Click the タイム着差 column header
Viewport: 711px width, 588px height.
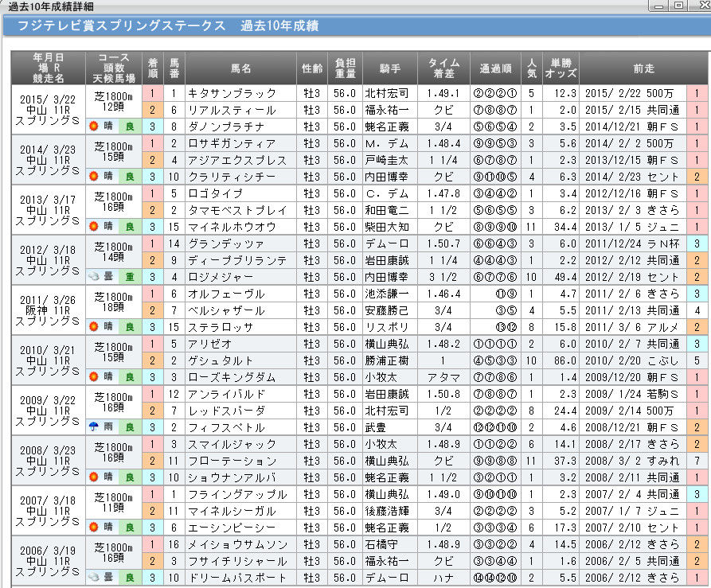444,68
